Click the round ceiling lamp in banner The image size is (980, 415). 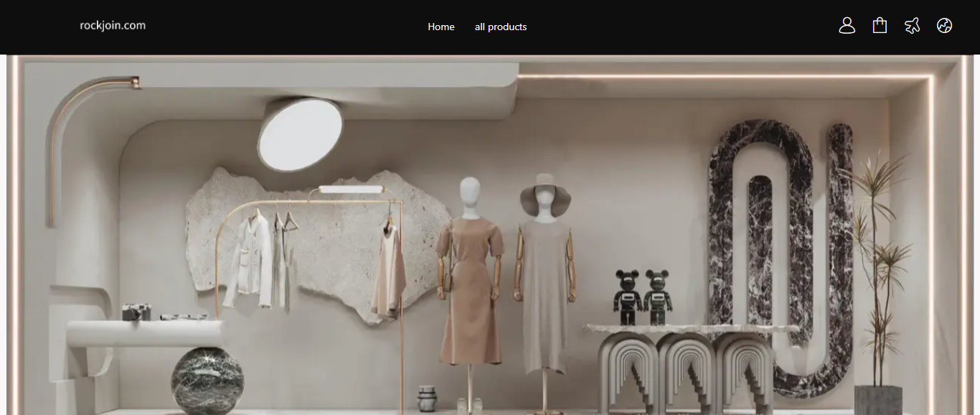coord(300,134)
